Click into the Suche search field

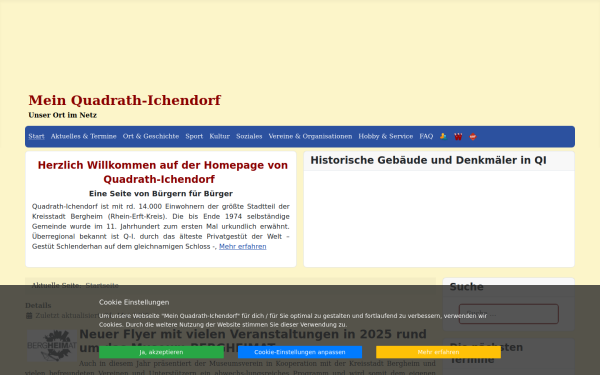(x=509, y=314)
